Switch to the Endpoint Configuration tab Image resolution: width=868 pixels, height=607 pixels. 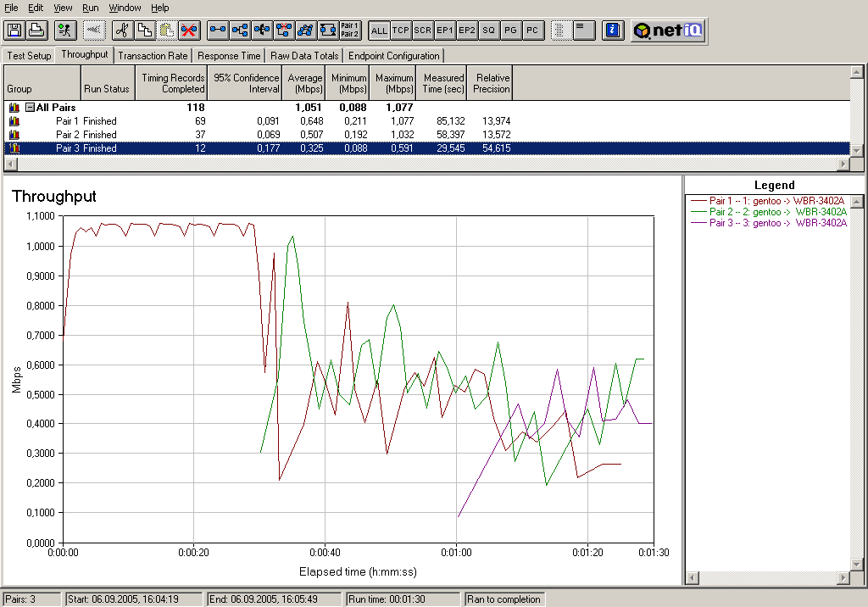pos(393,56)
